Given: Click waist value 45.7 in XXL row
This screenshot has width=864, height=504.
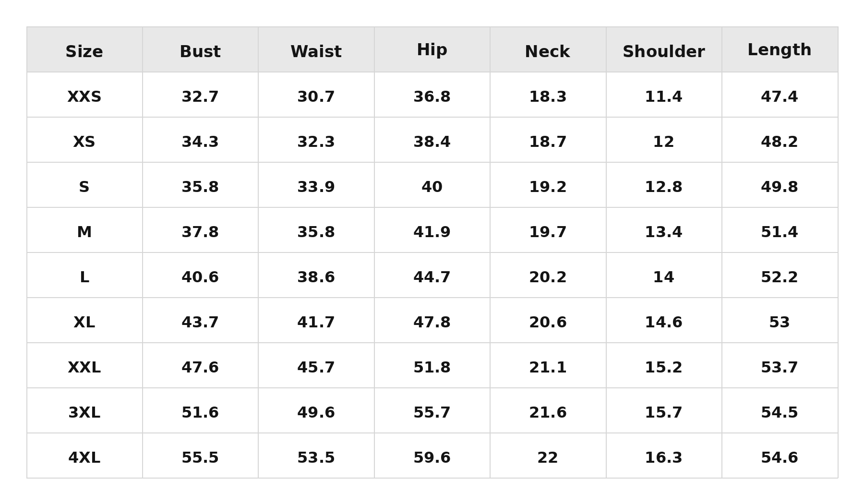Looking at the screenshot, I should (x=316, y=368).
